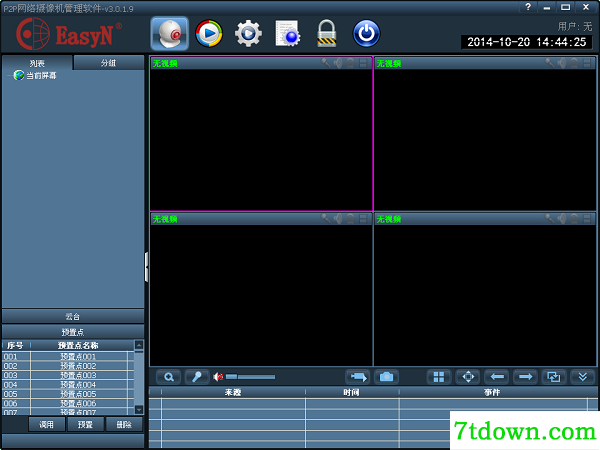This screenshot has width=600, height=450.
Task: Select the four-grid screen layout icon
Action: point(439,377)
